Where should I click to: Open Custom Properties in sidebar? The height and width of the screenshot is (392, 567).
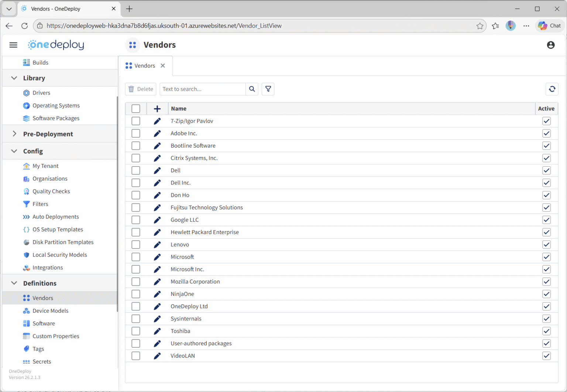coord(56,336)
